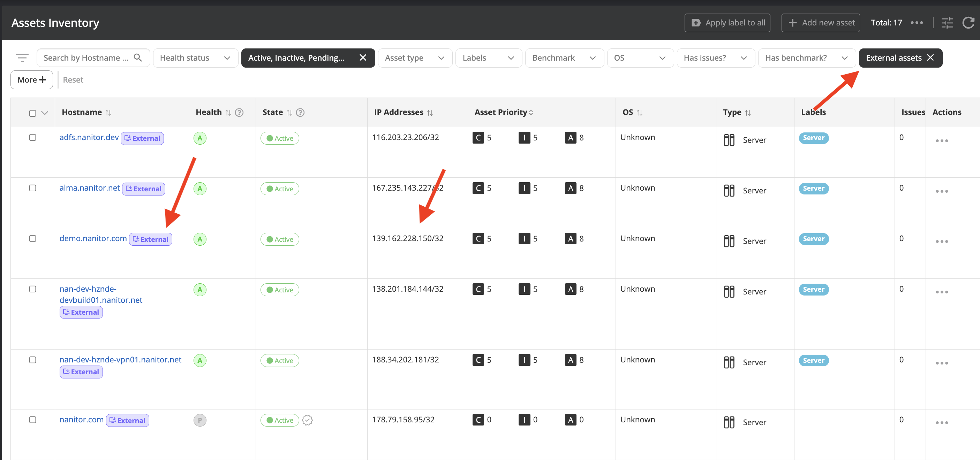
Task: Click the Search by Hostname field
Action: 86,58
